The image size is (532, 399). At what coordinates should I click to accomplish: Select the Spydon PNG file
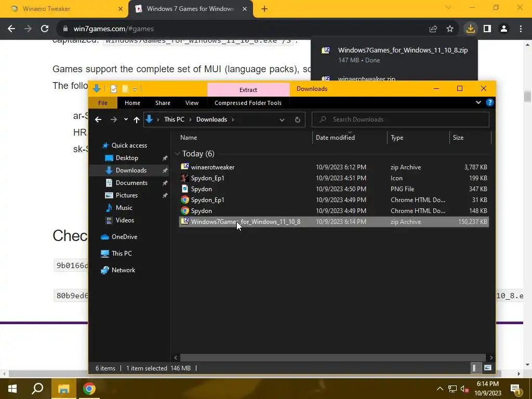tap(334, 189)
